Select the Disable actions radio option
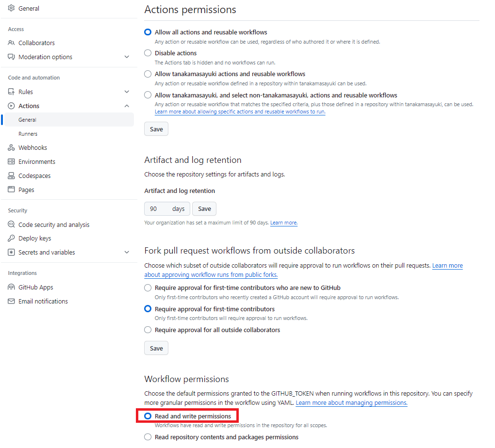Image resolution: width=495 pixels, height=448 pixels. (x=148, y=53)
